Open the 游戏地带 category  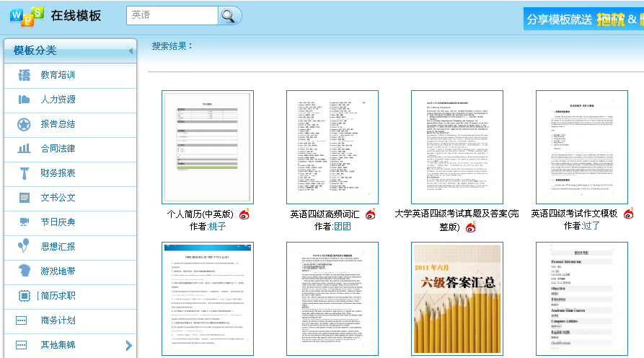coord(58,271)
